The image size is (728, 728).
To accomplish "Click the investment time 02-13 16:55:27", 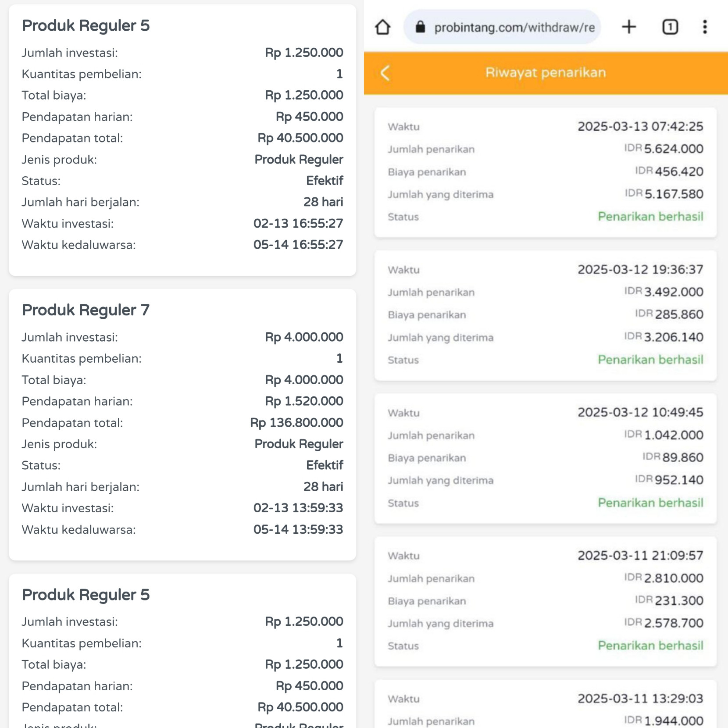I will (x=298, y=224).
